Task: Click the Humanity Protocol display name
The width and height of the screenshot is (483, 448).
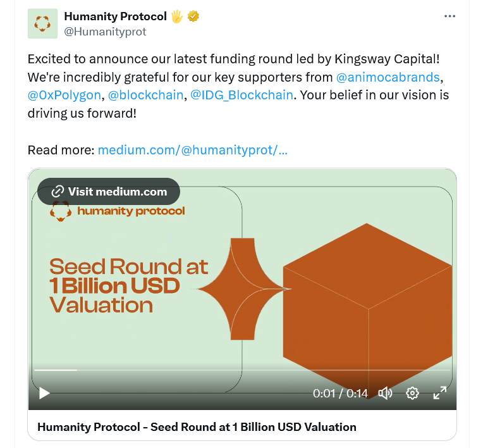Action: point(116,16)
